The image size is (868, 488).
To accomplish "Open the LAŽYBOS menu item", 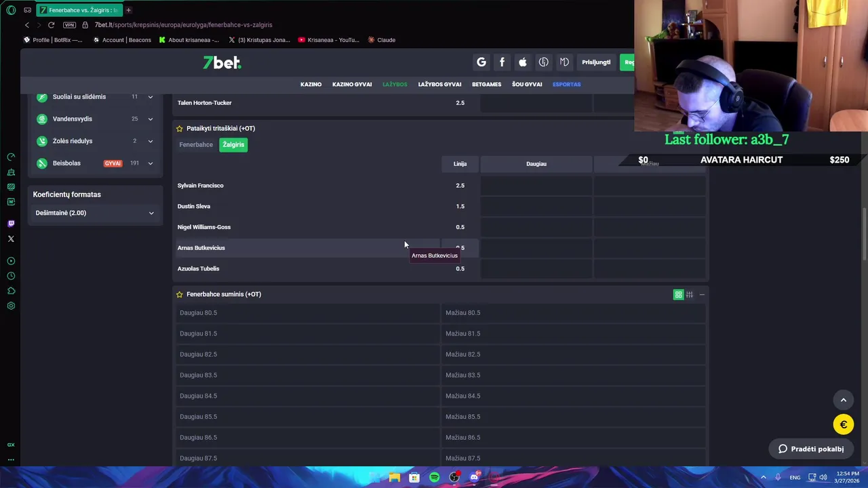I will 395,84.
